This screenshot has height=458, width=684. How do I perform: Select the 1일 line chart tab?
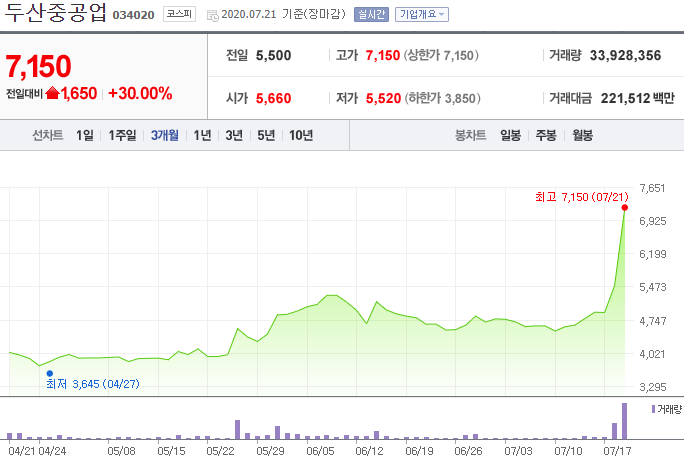(x=85, y=135)
